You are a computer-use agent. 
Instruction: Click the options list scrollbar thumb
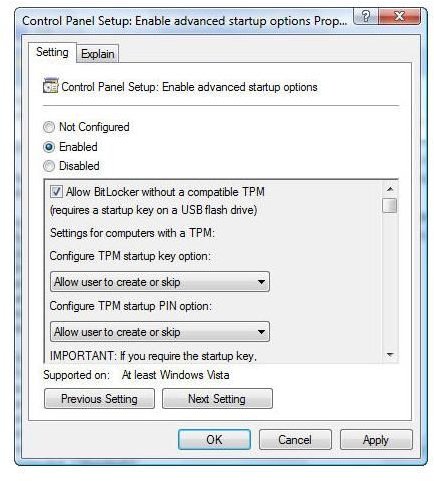[390, 205]
